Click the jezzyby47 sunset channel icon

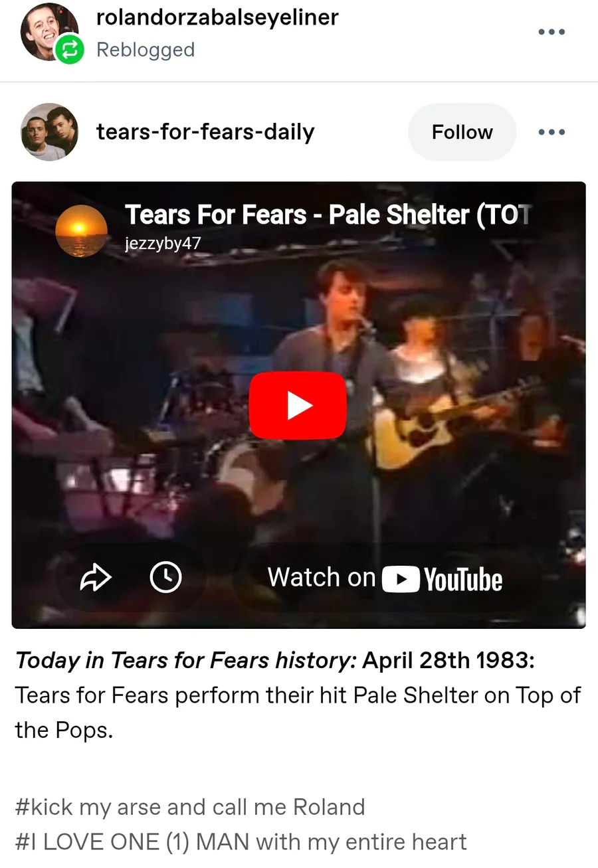(81, 230)
